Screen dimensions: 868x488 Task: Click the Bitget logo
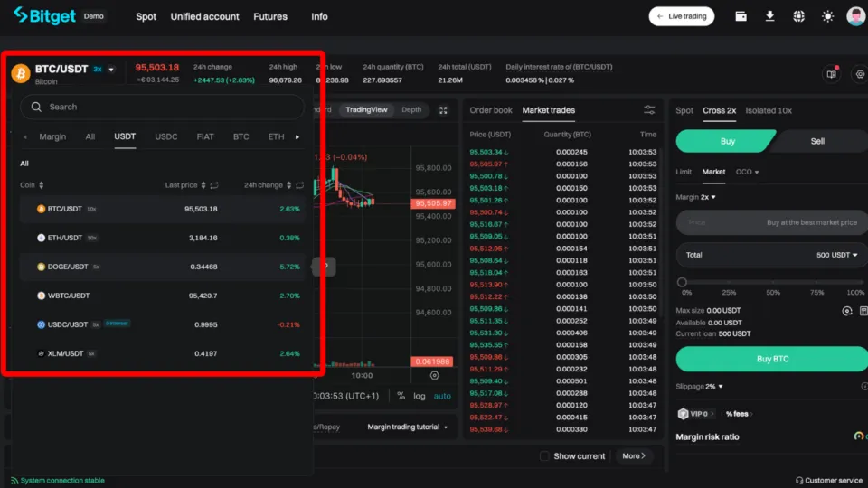click(44, 16)
